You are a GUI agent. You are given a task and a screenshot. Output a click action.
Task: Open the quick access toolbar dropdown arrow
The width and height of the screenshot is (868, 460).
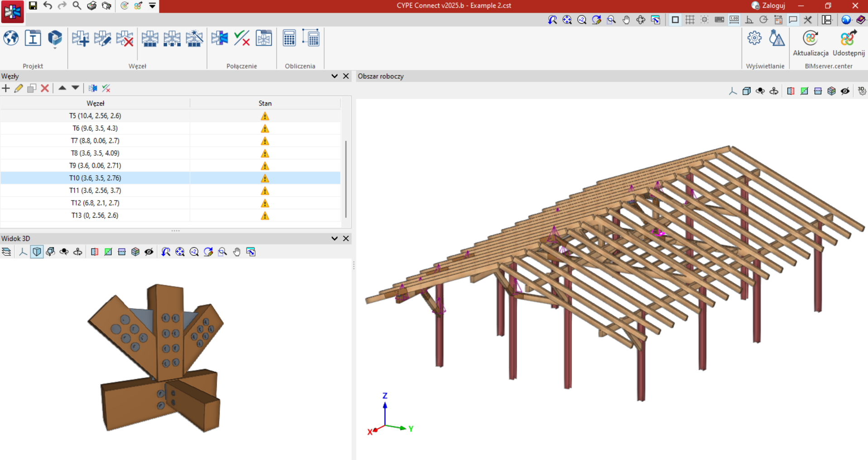[153, 5]
